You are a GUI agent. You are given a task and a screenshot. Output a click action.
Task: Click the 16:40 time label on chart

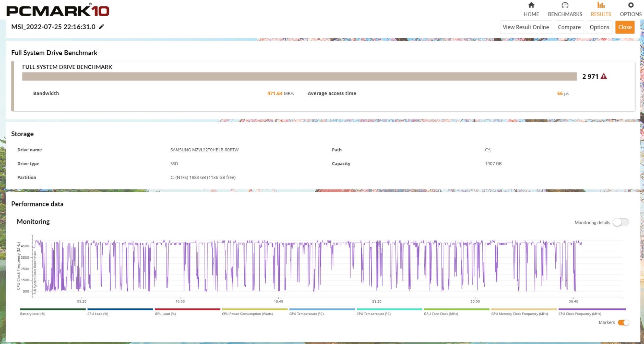(278, 301)
